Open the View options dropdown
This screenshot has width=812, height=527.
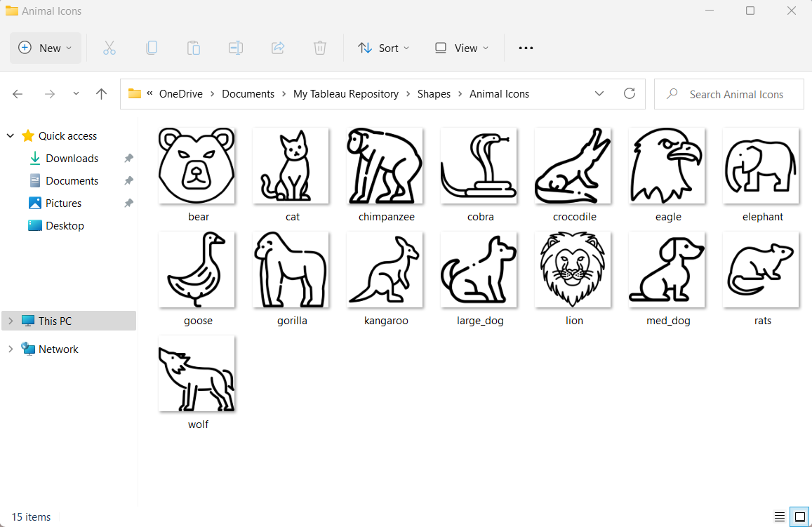pos(461,48)
